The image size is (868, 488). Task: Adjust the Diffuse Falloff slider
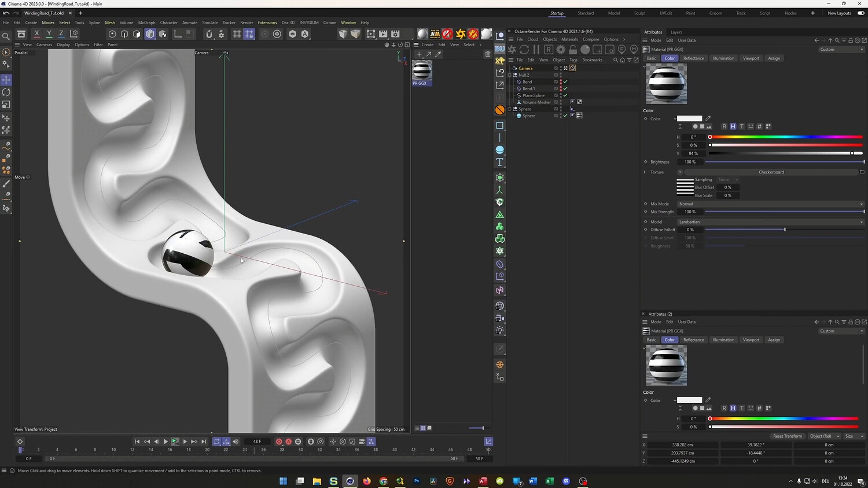785,230
